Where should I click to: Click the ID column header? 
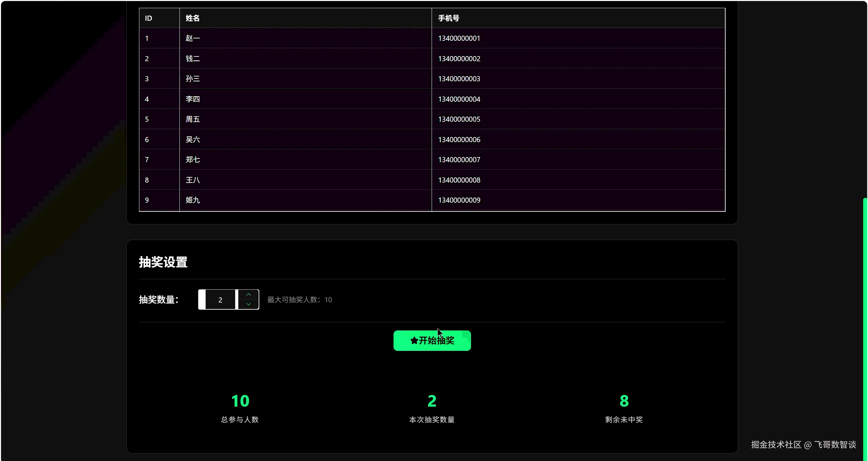coord(149,18)
